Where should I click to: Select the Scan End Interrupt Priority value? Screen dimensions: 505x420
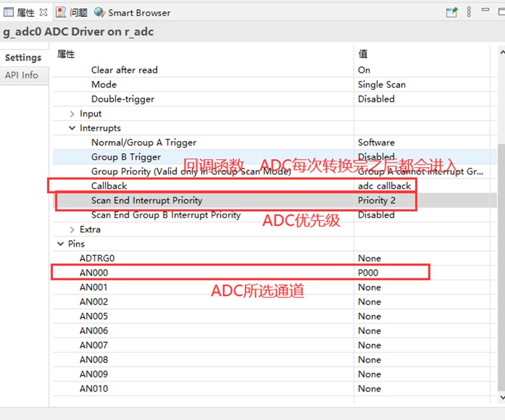point(376,200)
